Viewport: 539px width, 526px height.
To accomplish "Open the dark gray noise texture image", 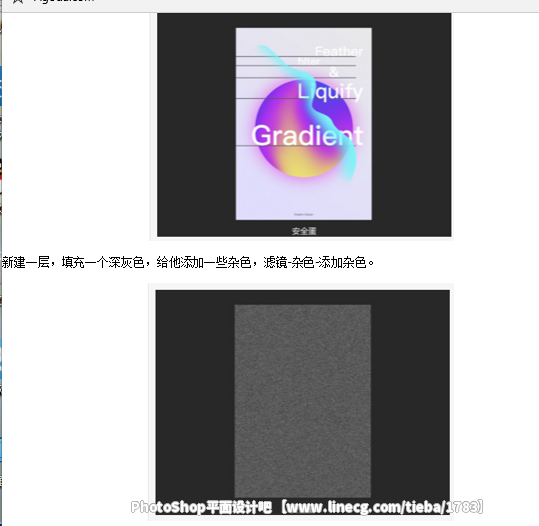I will [302, 402].
